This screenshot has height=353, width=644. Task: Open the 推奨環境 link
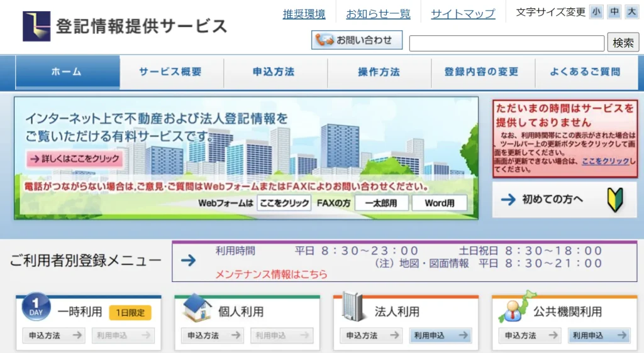click(x=304, y=14)
